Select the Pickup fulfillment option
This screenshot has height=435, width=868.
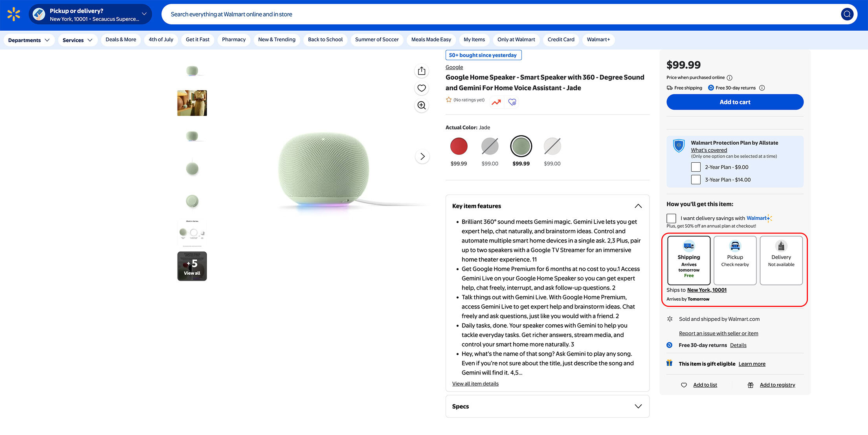pos(735,260)
